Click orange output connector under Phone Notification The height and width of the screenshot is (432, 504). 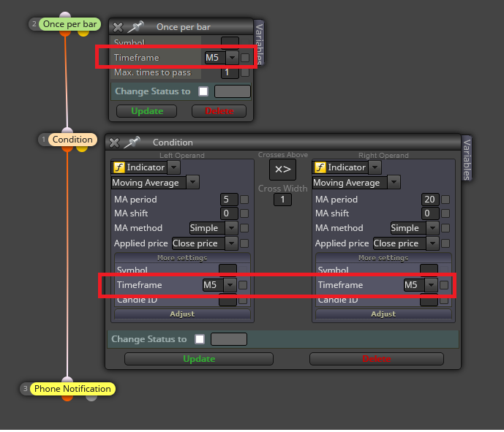67,398
